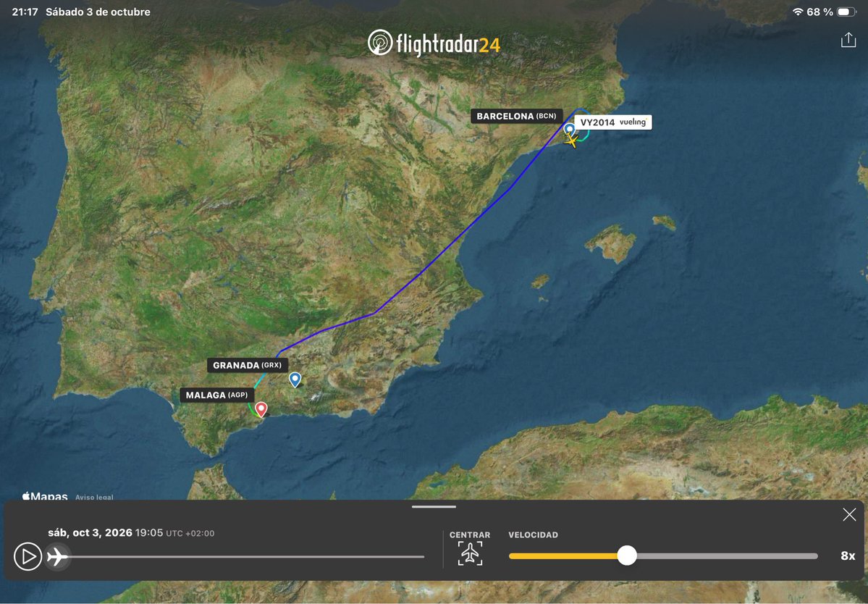Click the 8x speed value
Image resolution: width=868 pixels, height=604 pixels.
(848, 555)
